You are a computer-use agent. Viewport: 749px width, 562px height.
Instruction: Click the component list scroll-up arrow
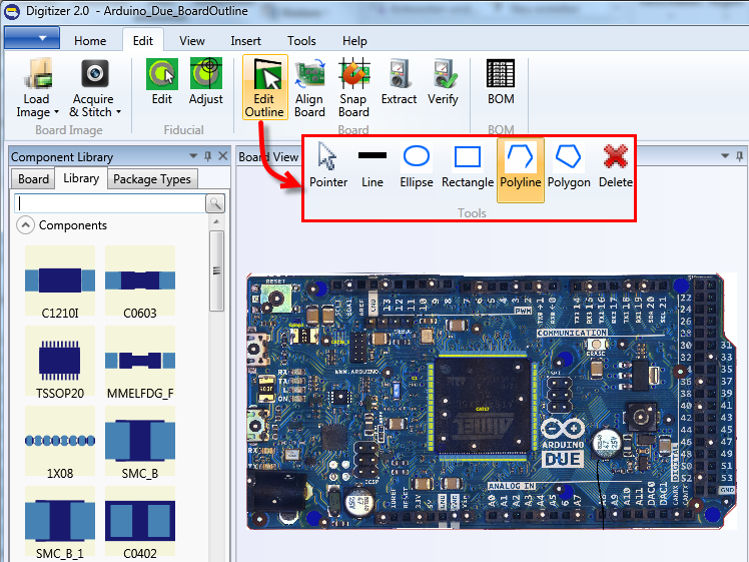[x=216, y=222]
